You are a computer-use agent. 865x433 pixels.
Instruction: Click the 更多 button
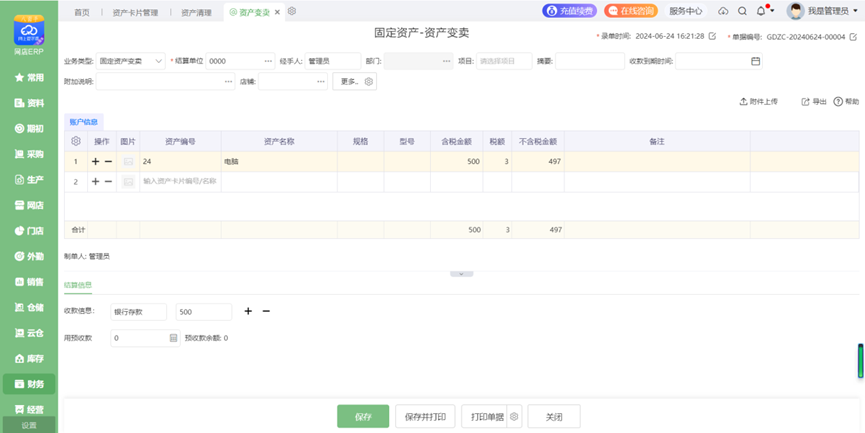click(354, 82)
